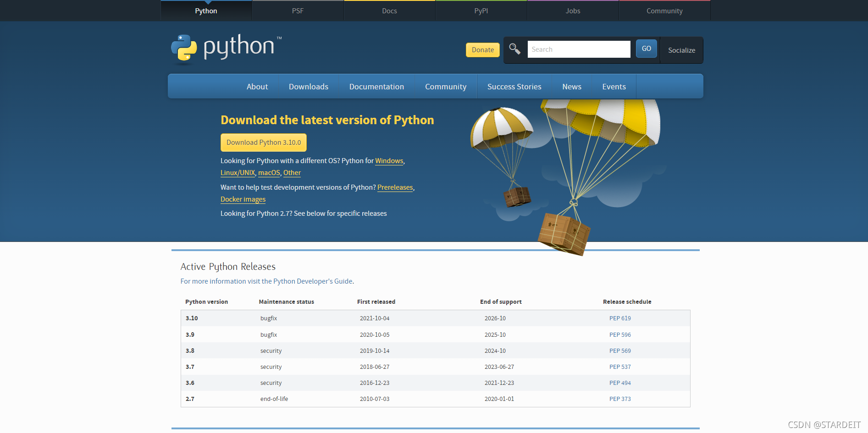Click the 2023-06-27 end of support date
Viewport: 868px width, 433px height.
(x=499, y=367)
